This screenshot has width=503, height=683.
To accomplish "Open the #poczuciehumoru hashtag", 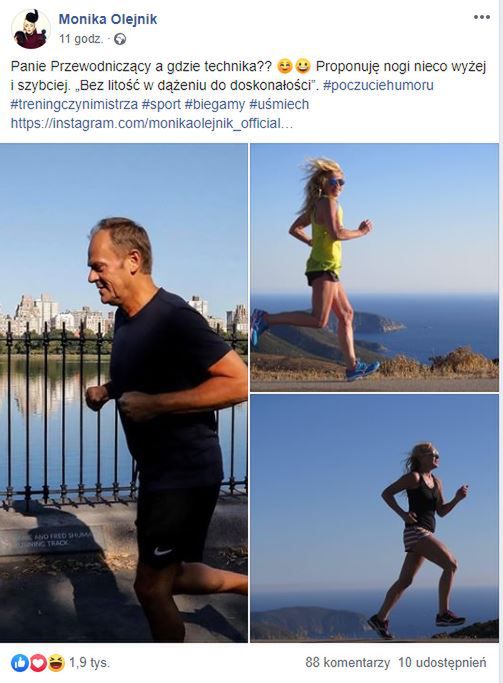I will pyautogui.click(x=378, y=85).
